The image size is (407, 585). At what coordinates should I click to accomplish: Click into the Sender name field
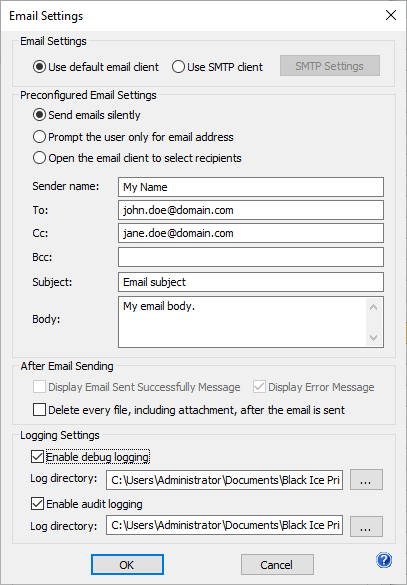point(251,187)
